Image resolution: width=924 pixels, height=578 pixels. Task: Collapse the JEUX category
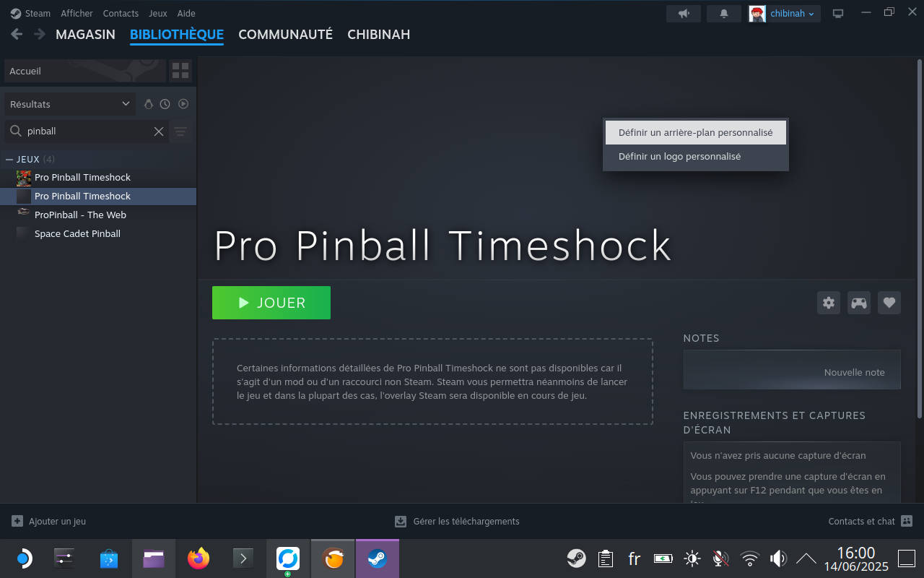9,159
